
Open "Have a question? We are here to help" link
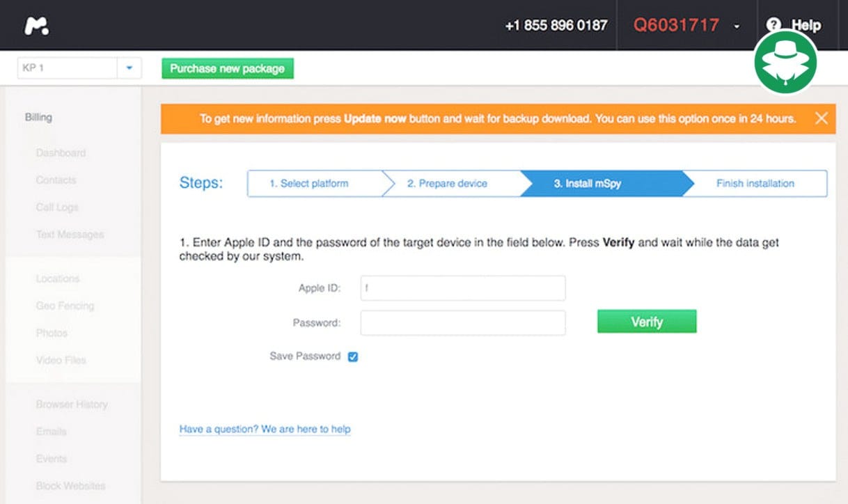click(265, 429)
